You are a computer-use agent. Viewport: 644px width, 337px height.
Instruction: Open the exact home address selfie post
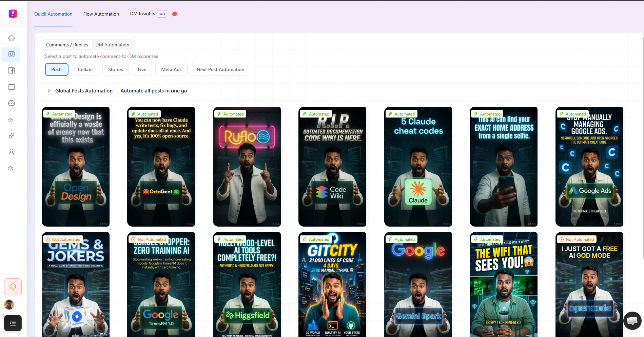coord(504,167)
